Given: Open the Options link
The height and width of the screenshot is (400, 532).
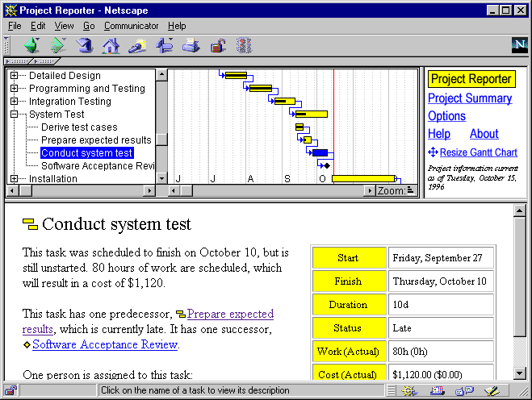Looking at the screenshot, I should click(446, 116).
